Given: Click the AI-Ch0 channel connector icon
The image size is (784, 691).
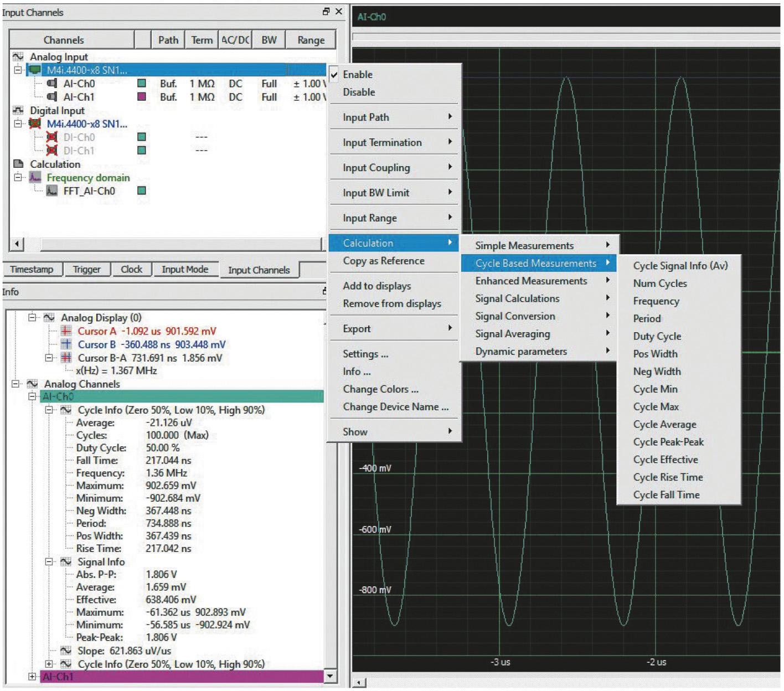Looking at the screenshot, I should coord(51,83).
